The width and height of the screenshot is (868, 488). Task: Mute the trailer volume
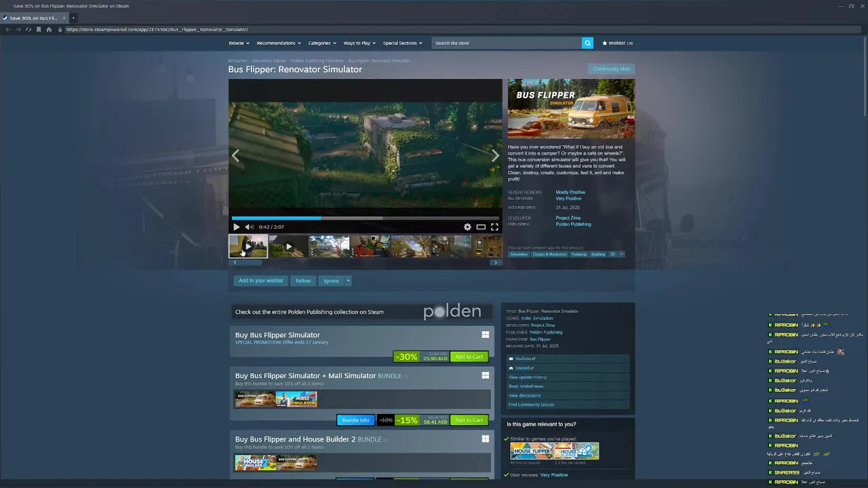249,227
